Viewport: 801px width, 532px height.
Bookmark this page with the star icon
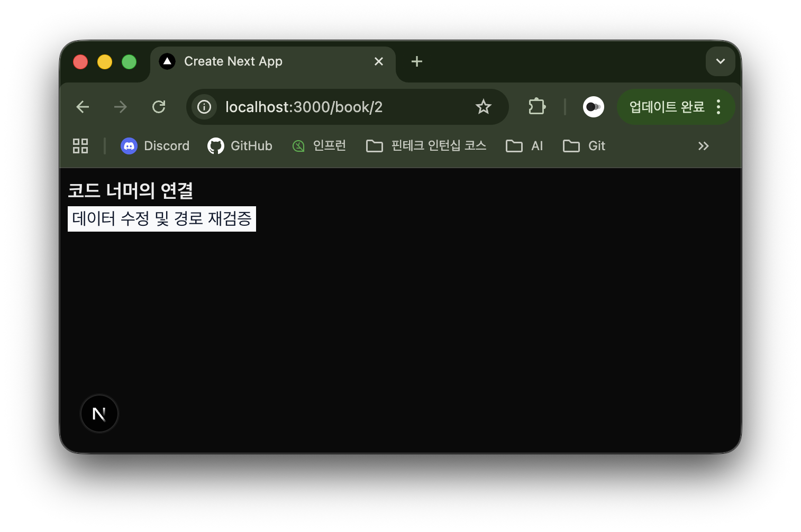tap(483, 107)
